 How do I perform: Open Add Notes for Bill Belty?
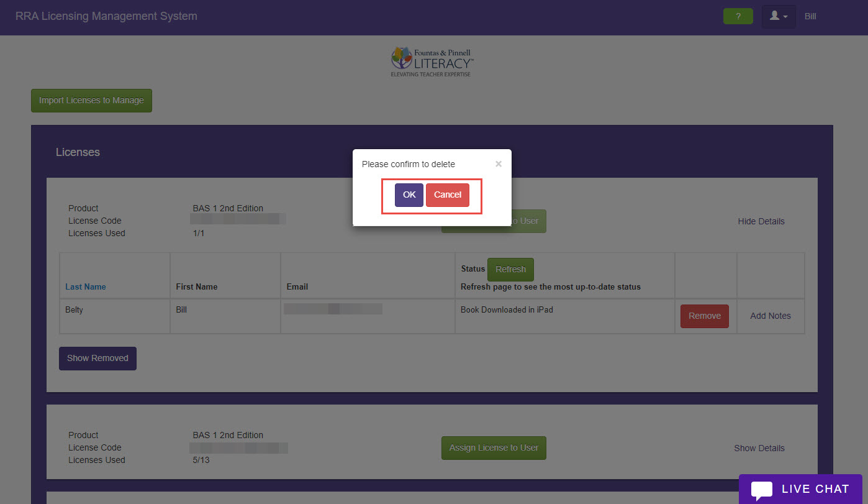tap(771, 316)
